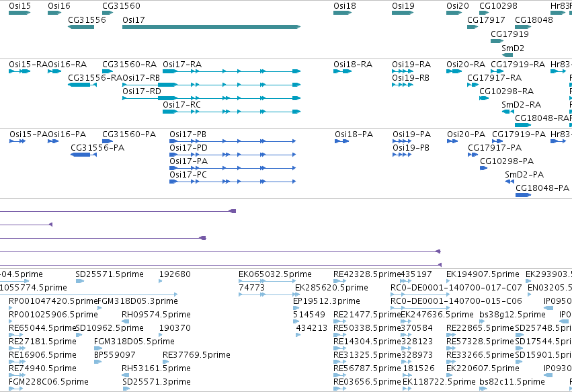This screenshot has height=392, width=572.
Task: Click the Osi15-PA protein label
Action: click(28, 134)
